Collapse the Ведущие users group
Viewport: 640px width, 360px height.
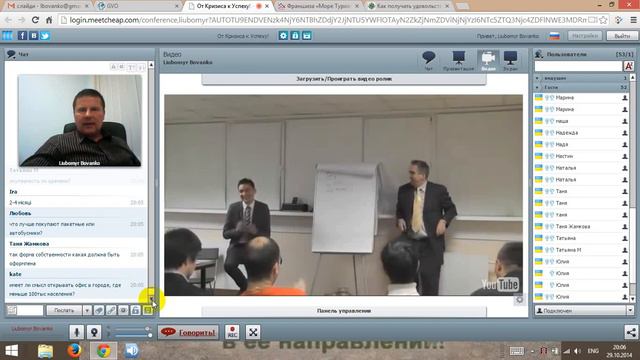pyautogui.click(x=538, y=78)
